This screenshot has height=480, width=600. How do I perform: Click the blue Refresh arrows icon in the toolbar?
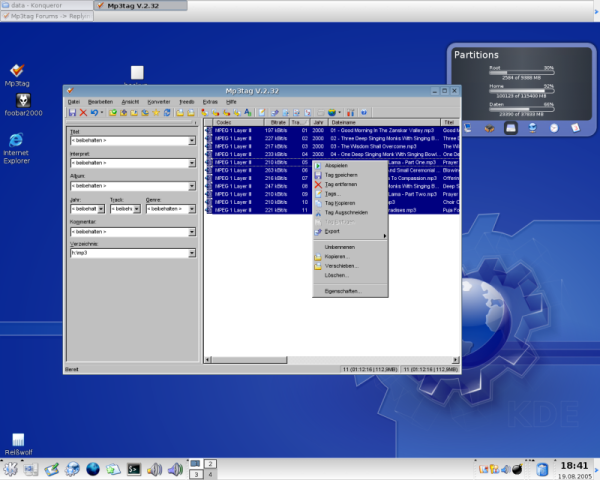point(167,113)
